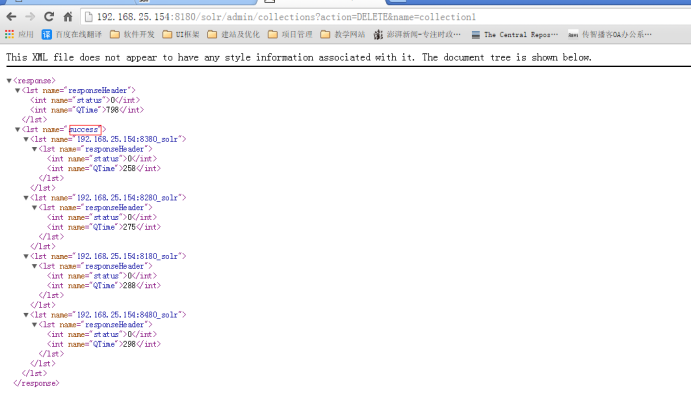Go forward with the forward arrow
Viewport: 691px width, 417px height.
click(30, 17)
